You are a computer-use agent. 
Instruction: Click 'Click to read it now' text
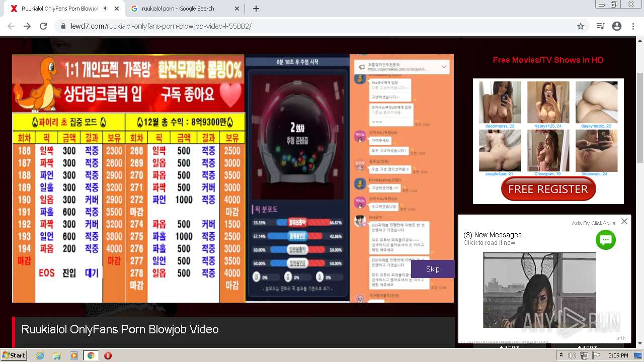(490, 243)
